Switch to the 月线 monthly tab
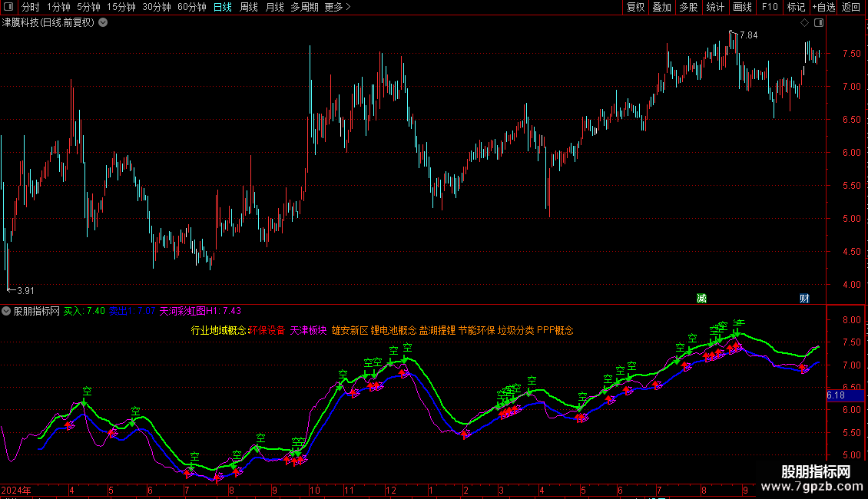This screenshot has height=499, width=868. pos(274,7)
